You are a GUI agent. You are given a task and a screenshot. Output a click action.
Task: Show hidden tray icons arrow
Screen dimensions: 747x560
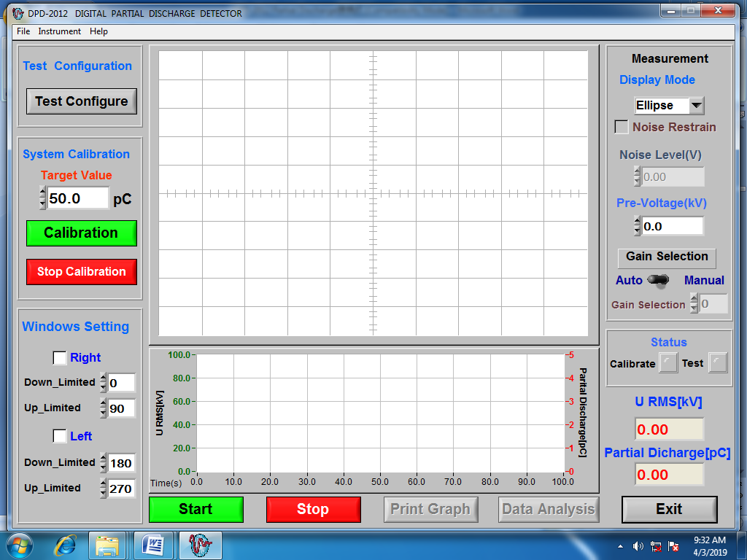620,546
